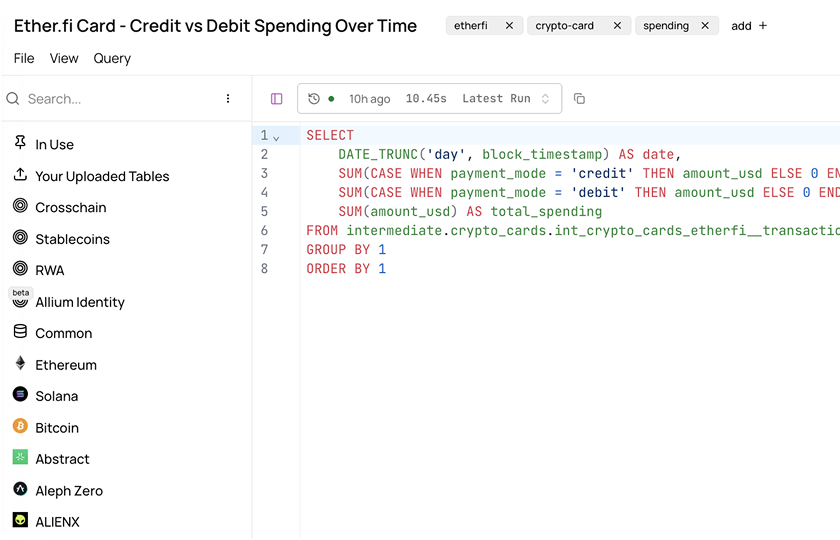
Task: Click the 10.45s run duration
Action: click(426, 99)
